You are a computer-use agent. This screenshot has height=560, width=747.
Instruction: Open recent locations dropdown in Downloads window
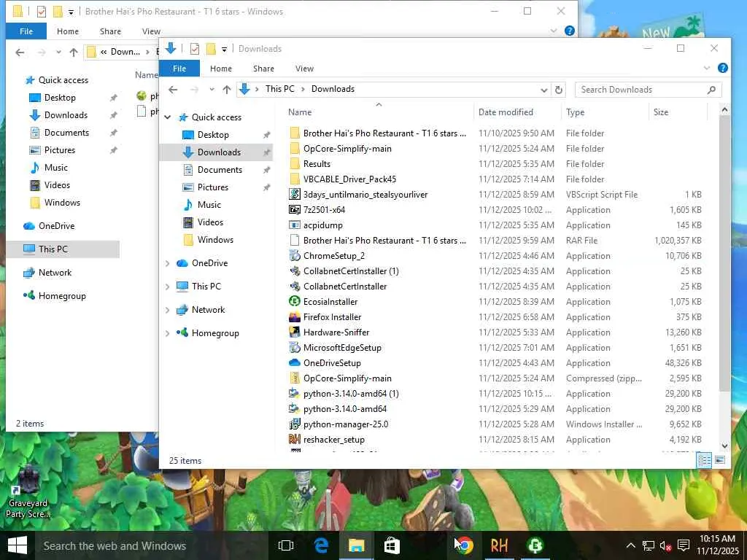point(212,89)
